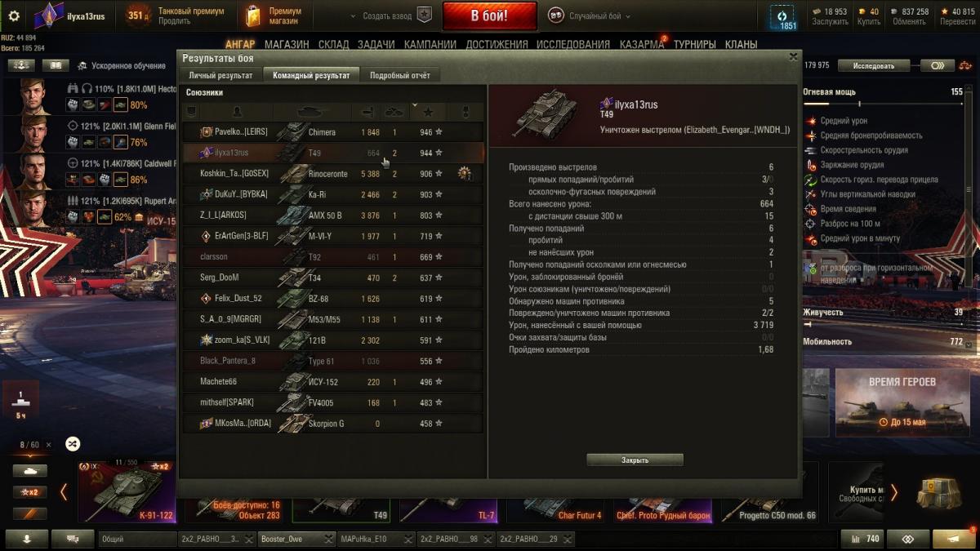Screen dimensions: 980x551
Task: Click the red В бой! button
Action: (x=490, y=16)
